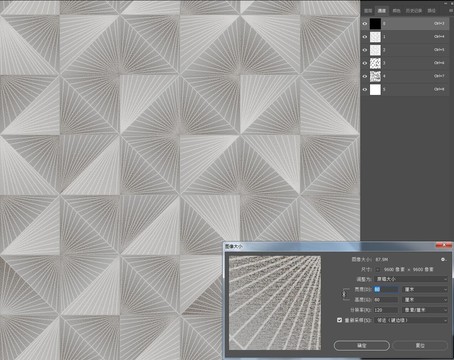454x360 pixels.
Task: Open the resample method dropdown
Action: point(411,320)
